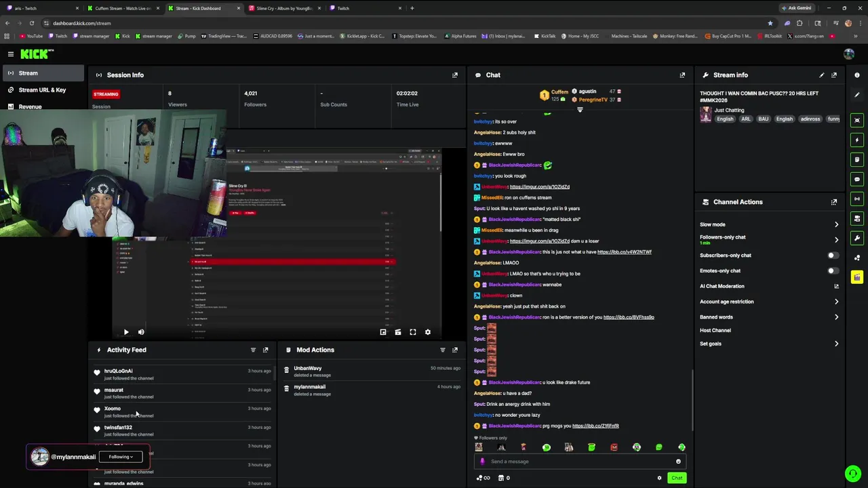Click the Send a message input field
This screenshot has width=868, height=488.
[x=580, y=462]
